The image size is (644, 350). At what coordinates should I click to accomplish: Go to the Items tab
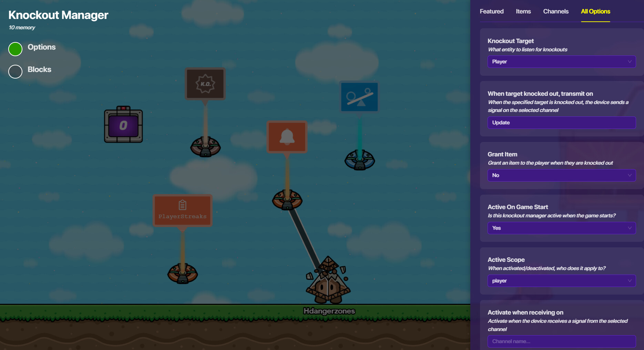[x=523, y=11]
